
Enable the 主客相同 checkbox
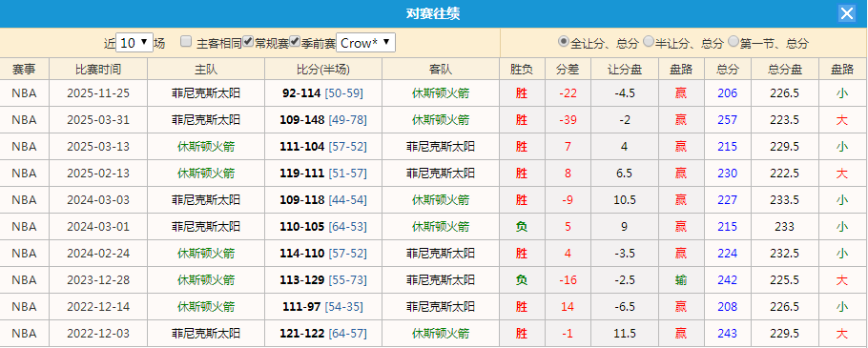187,42
